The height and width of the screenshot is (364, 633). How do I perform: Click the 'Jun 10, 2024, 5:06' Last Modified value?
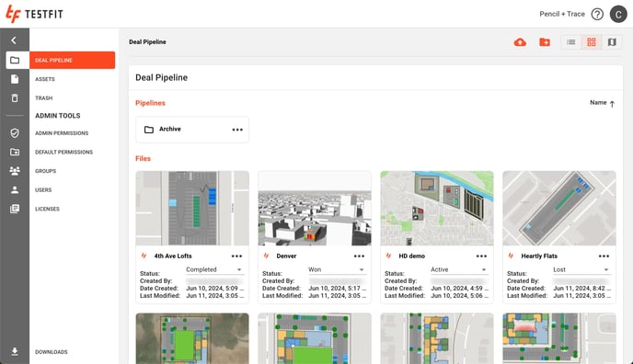[459, 295]
